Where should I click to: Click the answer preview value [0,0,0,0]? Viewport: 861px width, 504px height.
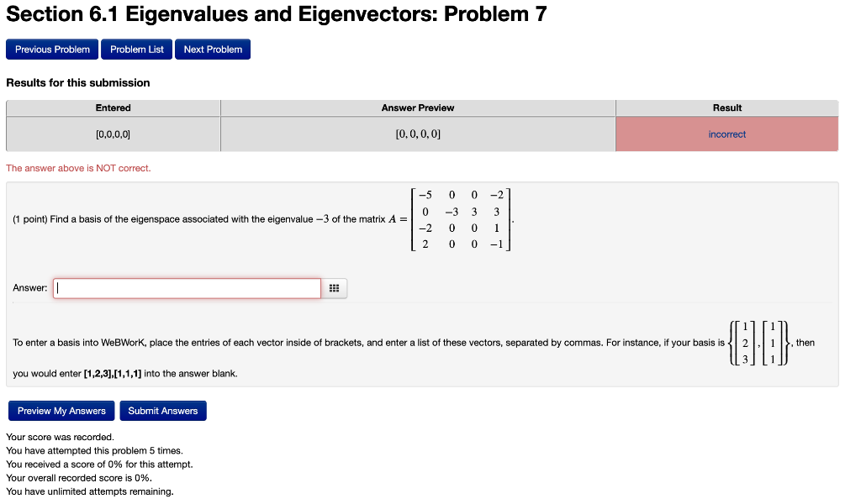[x=417, y=132]
